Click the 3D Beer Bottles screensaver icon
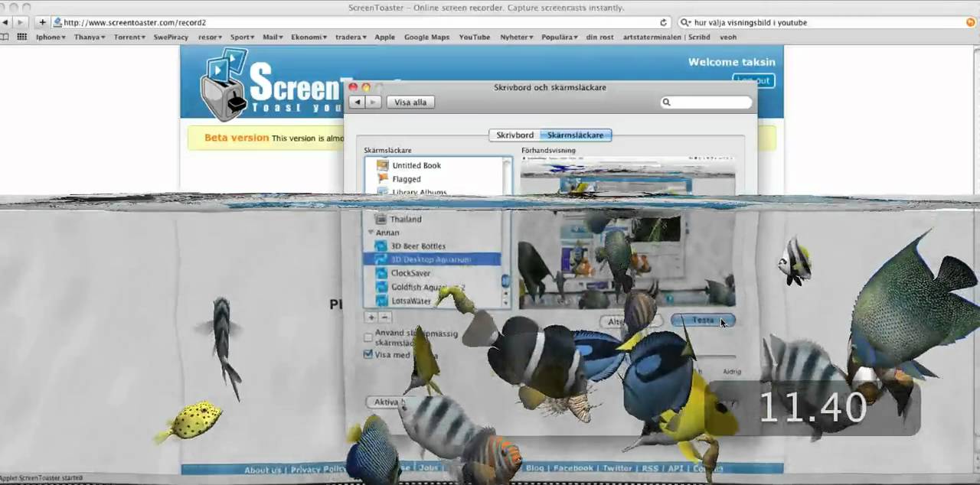This screenshot has height=485, width=980. (x=381, y=246)
